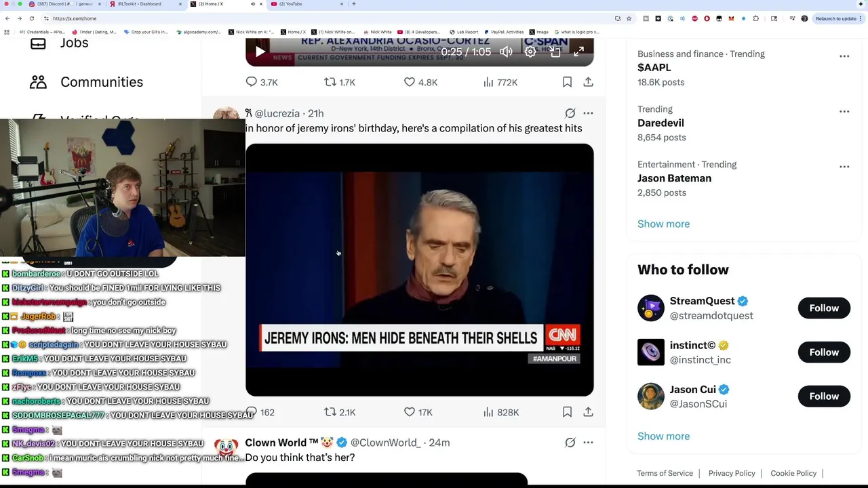Open the more menu on the @lucrezia tweet
The height and width of the screenshot is (488, 868).
coord(588,113)
